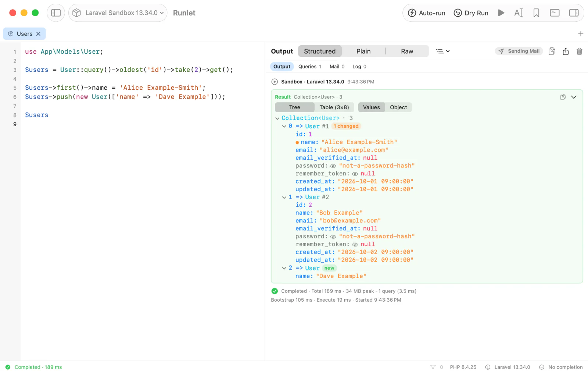This screenshot has width=588, height=373.
Task: Open the Log tab
Action: 359,67
